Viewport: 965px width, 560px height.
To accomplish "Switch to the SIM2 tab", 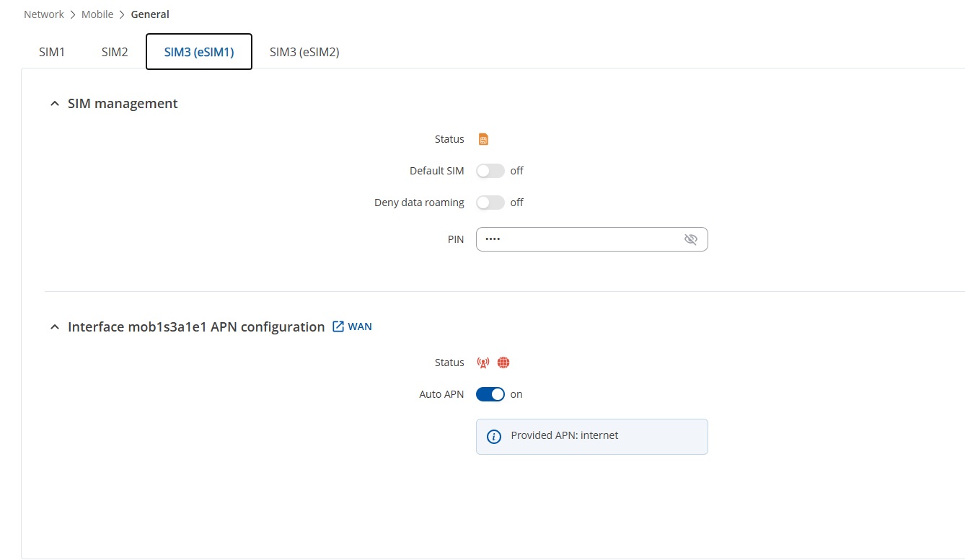I will [x=115, y=52].
